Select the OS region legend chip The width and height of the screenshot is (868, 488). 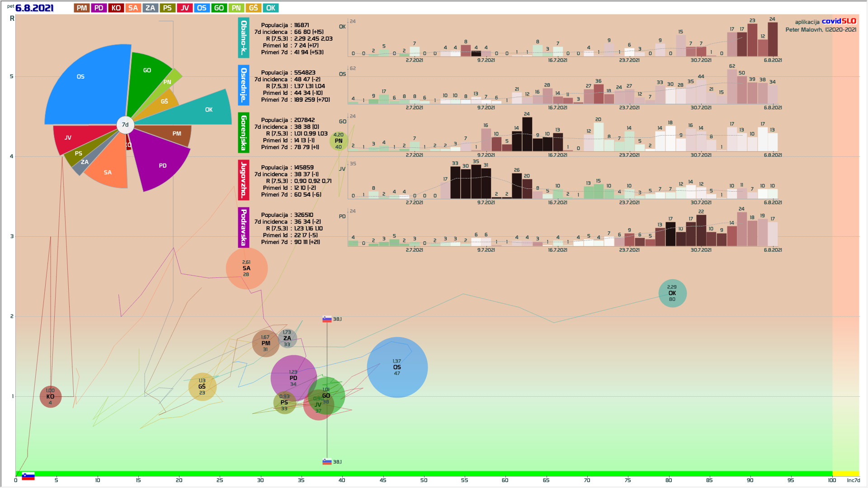202,8
